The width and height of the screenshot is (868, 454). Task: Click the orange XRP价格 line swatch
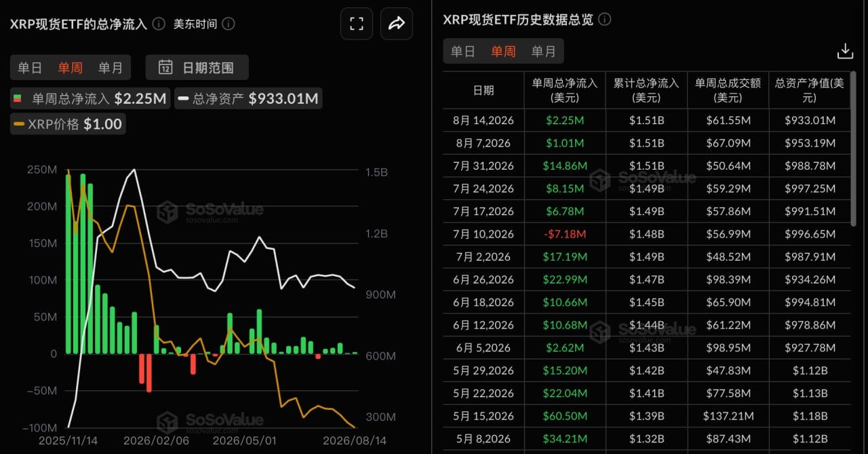point(19,125)
